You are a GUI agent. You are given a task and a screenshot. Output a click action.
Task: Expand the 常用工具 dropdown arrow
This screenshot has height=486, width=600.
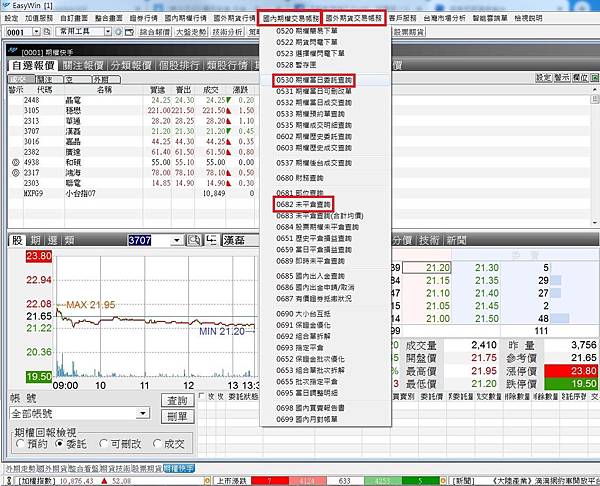coord(108,32)
